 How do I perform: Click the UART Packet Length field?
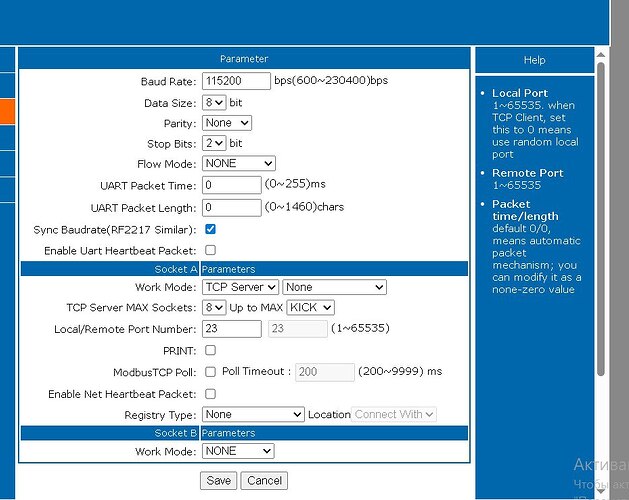(232, 208)
